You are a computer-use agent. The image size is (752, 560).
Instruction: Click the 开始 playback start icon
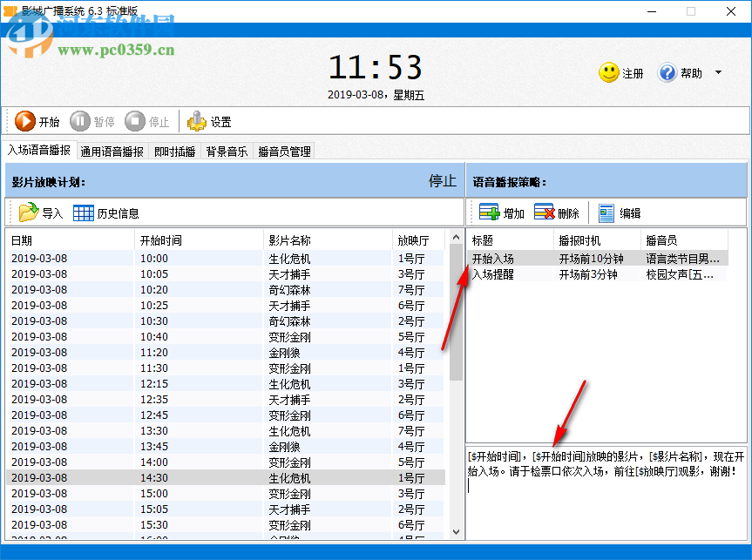click(x=26, y=121)
